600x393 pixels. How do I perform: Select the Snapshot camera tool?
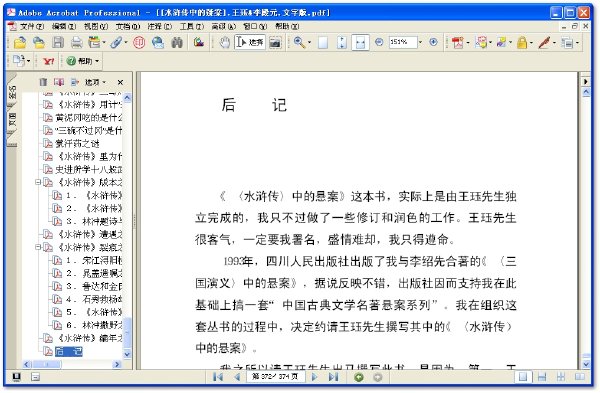pyautogui.click(x=275, y=42)
